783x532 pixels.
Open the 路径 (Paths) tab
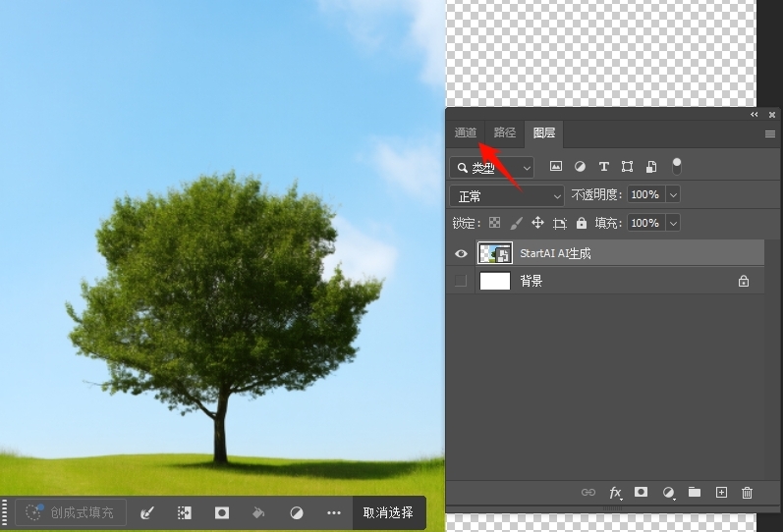(x=504, y=133)
